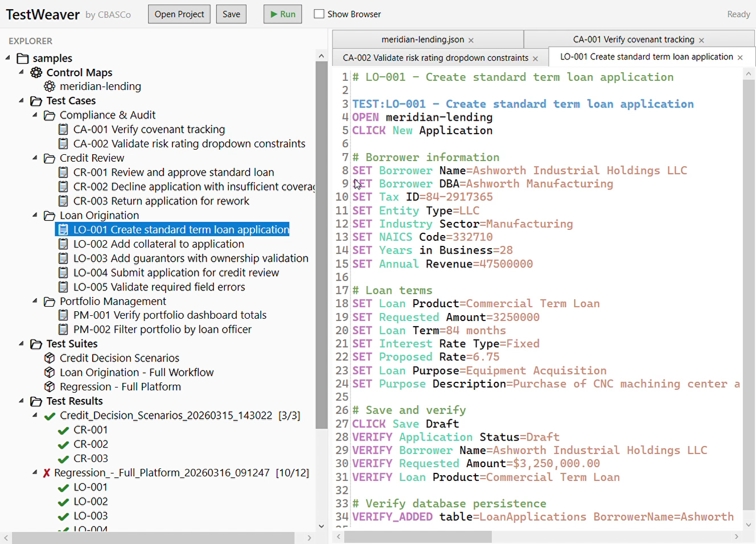Click the Open Project button
The image size is (756, 544).
179,14
